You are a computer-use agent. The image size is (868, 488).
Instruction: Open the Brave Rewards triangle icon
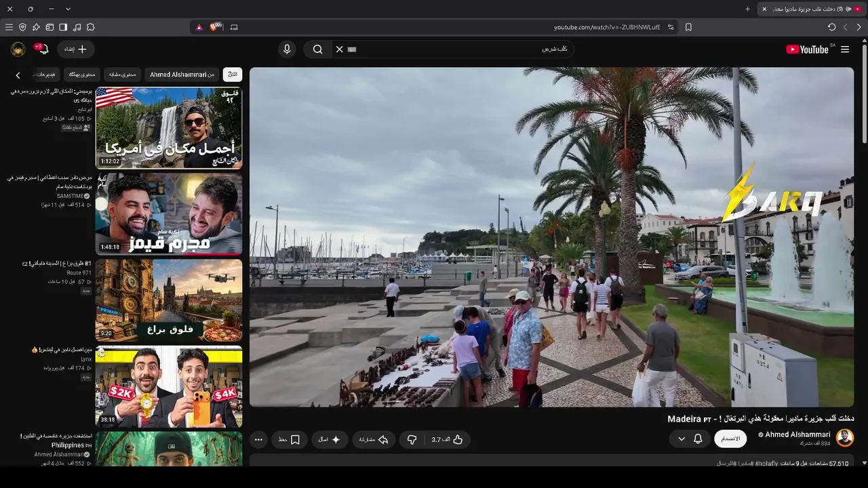199,27
